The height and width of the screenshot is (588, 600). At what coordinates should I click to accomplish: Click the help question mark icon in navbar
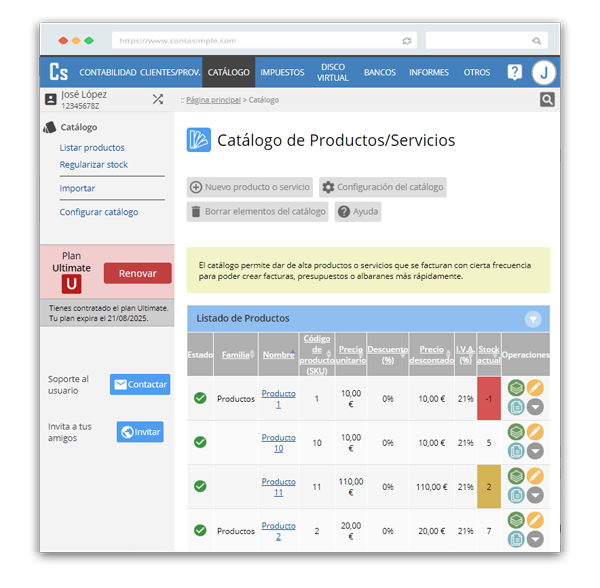(x=514, y=72)
